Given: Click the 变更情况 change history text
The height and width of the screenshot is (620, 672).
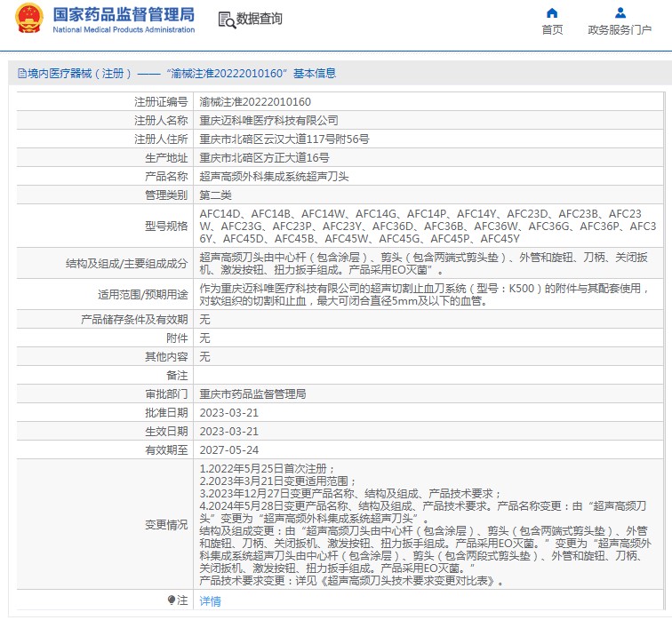Looking at the screenshot, I should pyautogui.click(x=425, y=525).
